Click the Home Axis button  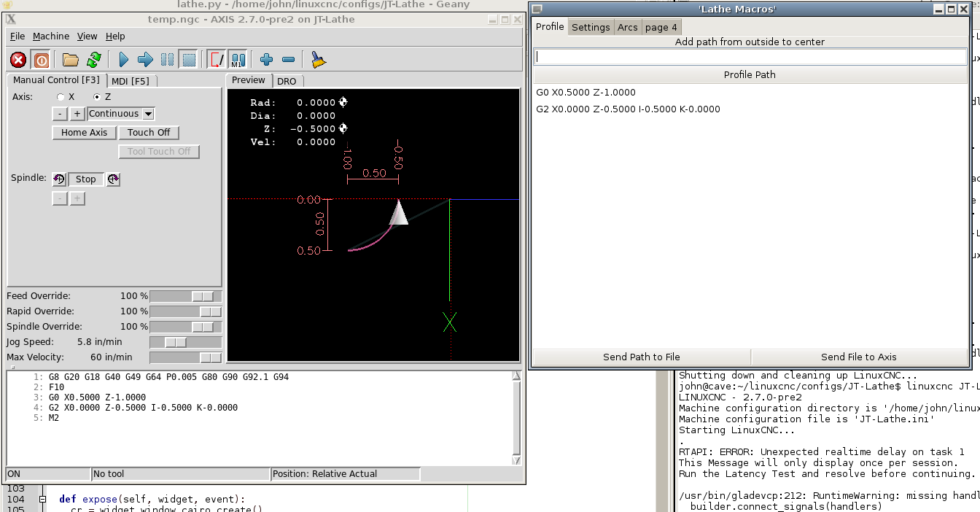pos(84,132)
